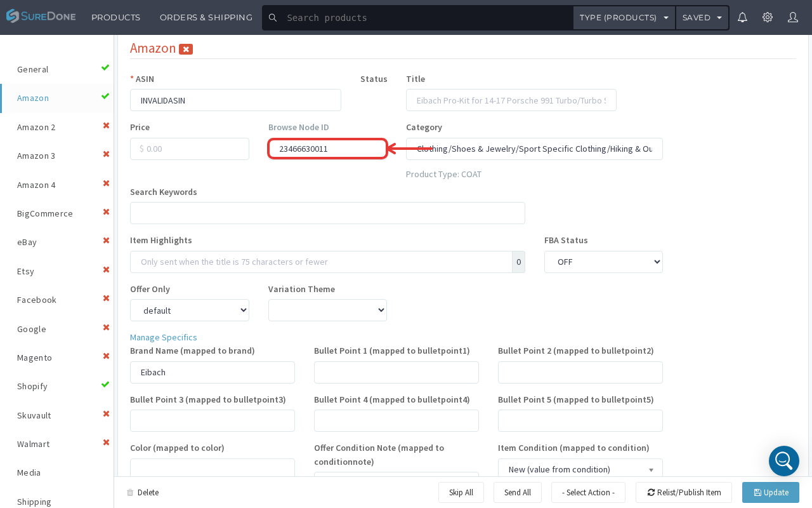Click the Product Type: COAT text
The height and width of the screenshot is (508, 812).
coord(444,174)
